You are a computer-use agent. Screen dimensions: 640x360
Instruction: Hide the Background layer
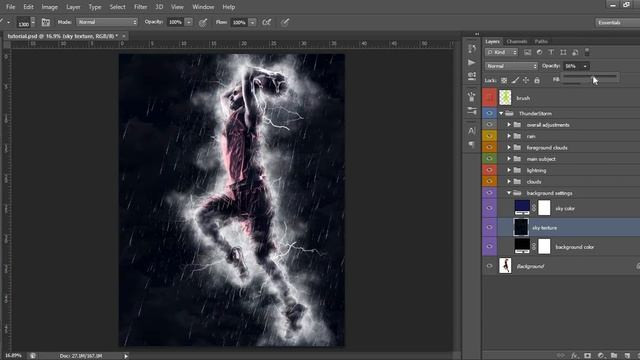489,266
